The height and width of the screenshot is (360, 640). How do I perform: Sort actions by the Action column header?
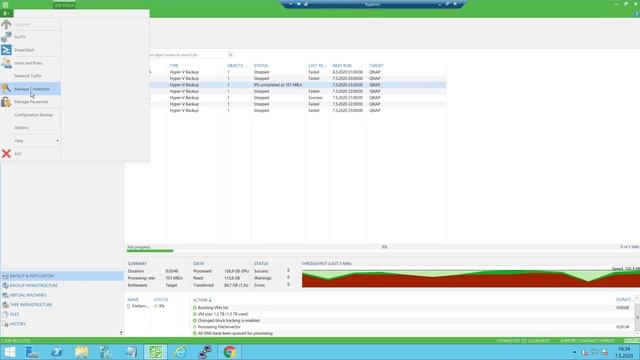coord(202,300)
